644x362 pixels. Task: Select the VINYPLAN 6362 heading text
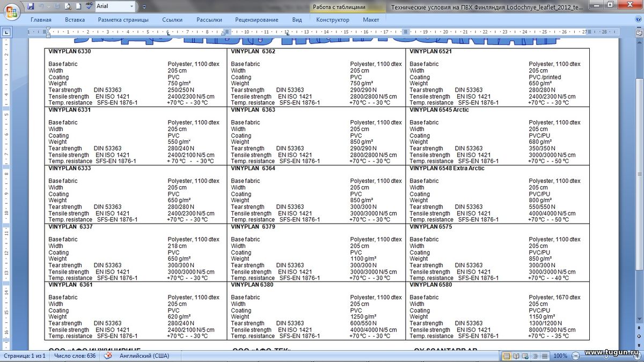253,51
